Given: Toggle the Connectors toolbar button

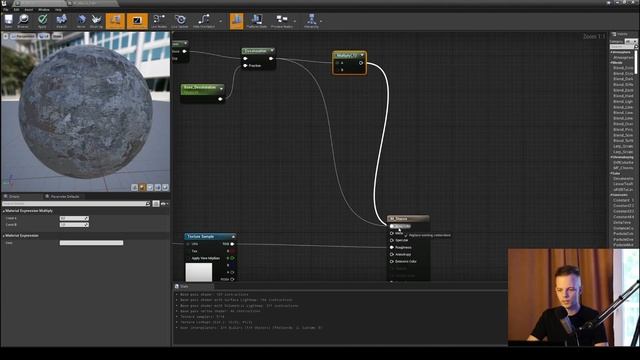Looking at the screenshot, I should 116,21.
